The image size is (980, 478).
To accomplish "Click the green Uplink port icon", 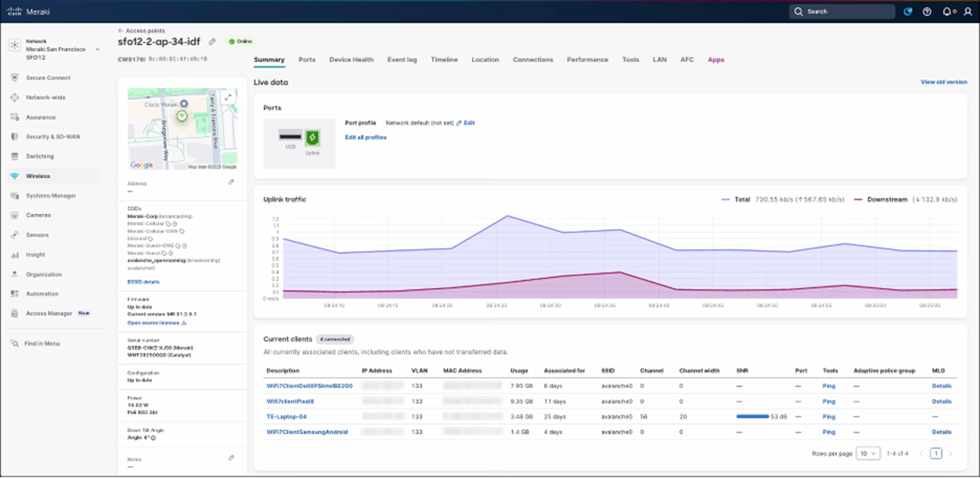I will [312, 138].
